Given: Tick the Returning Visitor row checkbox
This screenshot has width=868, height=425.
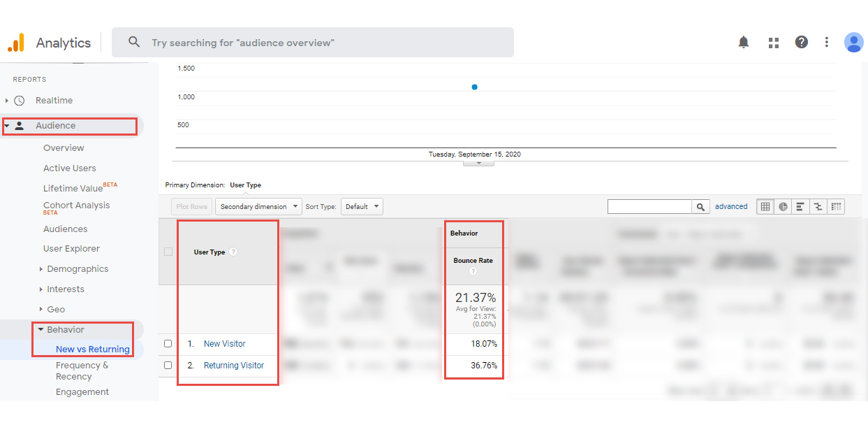Looking at the screenshot, I should click(x=168, y=365).
